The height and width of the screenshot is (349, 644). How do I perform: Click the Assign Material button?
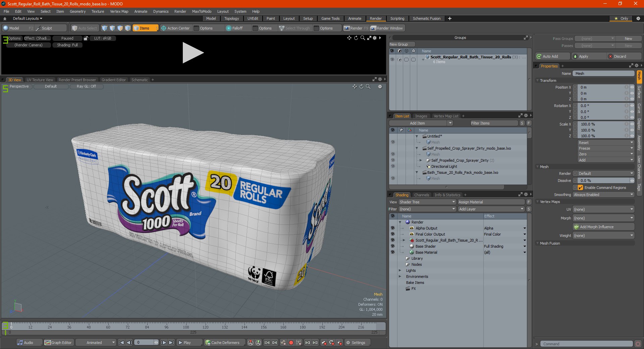491,202
